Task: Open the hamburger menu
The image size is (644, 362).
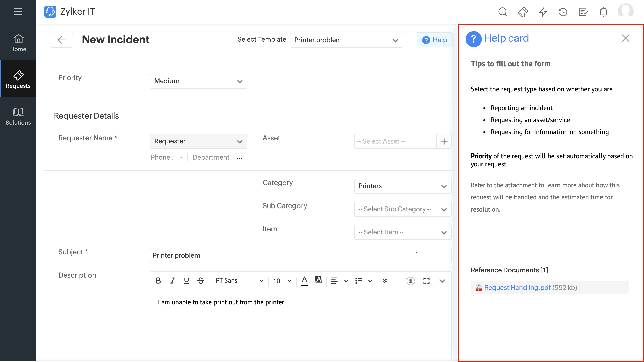Action: pyautogui.click(x=18, y=12)
